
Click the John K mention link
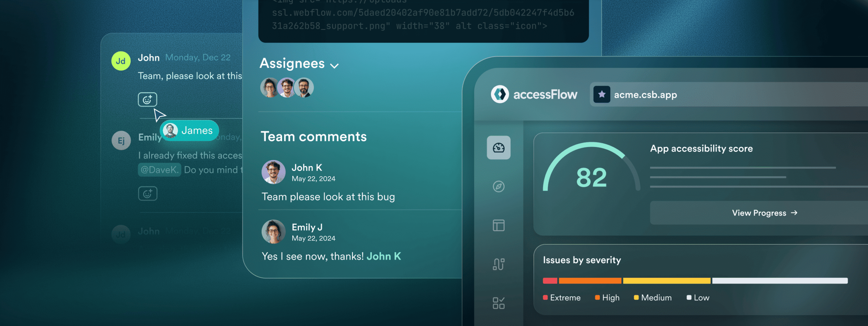click(384, 256)
